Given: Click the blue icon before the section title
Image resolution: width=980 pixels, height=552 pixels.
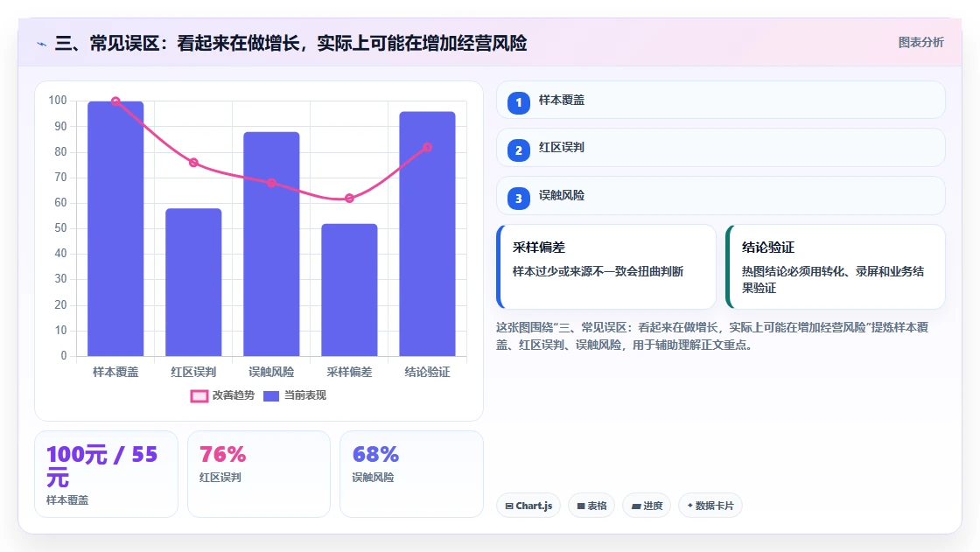Looking at the screenshot, I should click(42, 44).
